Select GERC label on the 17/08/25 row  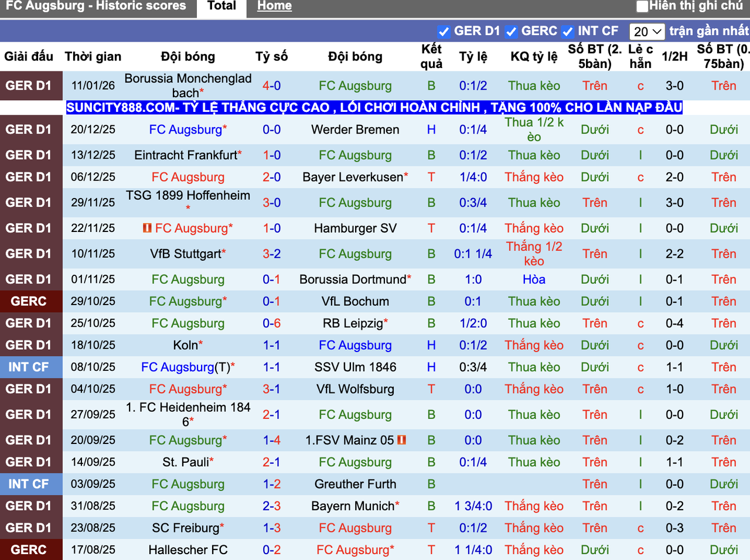click(29, 550)
